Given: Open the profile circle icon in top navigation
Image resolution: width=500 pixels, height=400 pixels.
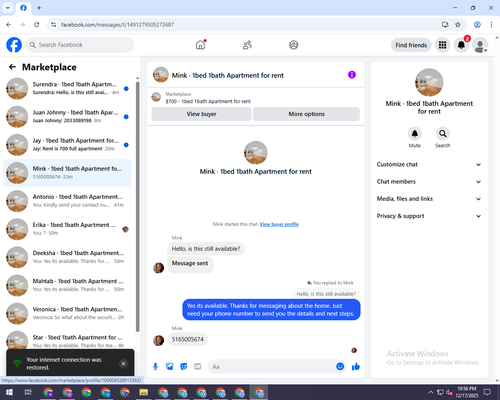Looking at the screenshot, I should (294, 45).
